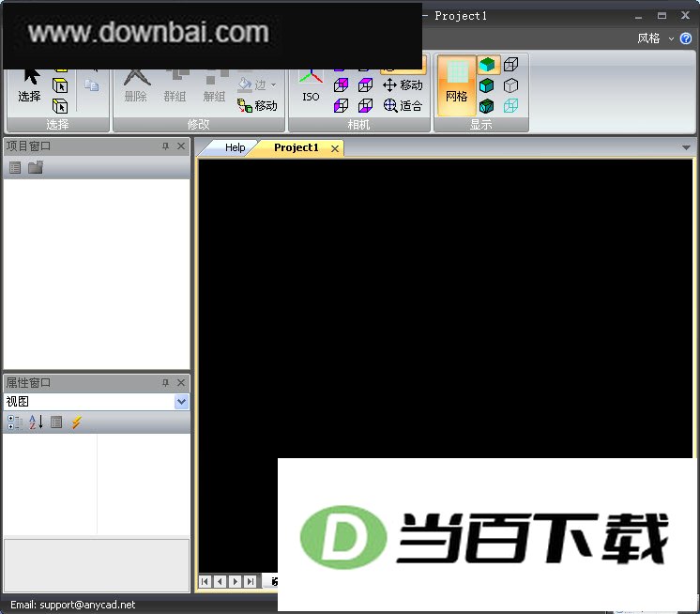Image resolution: width=700 pixels, height=614 pixels.
Task: Click the greyed copy documents icon
Action: [x=92, y=84]
